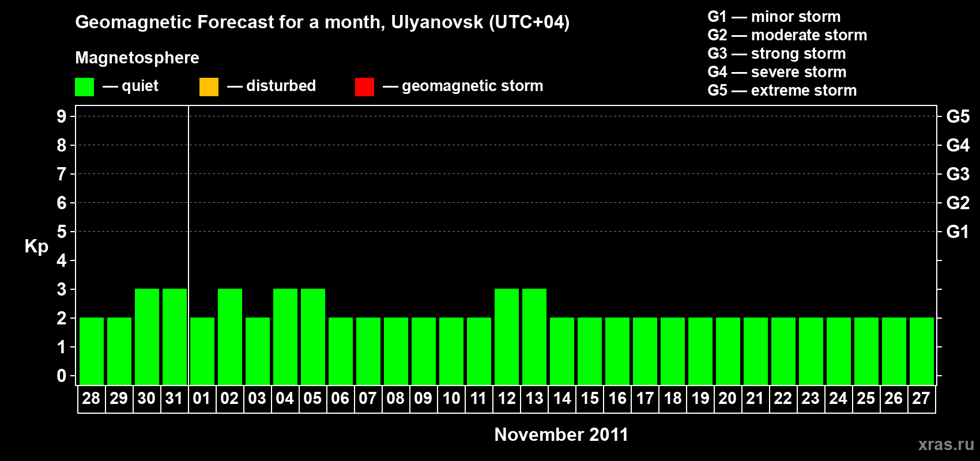Click date label 11 on the axis
The width and height of the screenshot is (980, 461).
478,399
